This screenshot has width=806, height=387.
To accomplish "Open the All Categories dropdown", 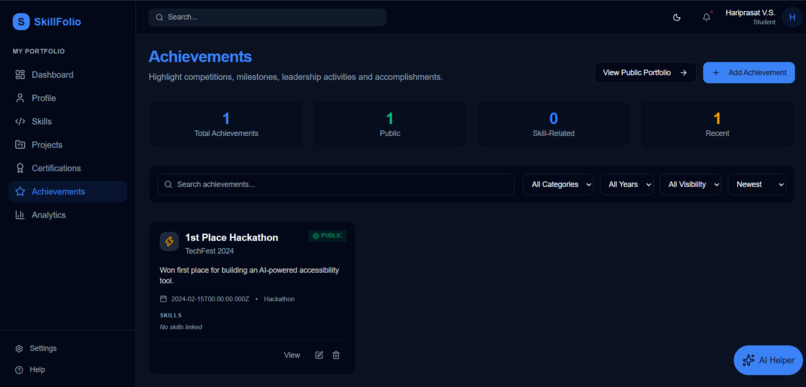I will click(558, 184).
